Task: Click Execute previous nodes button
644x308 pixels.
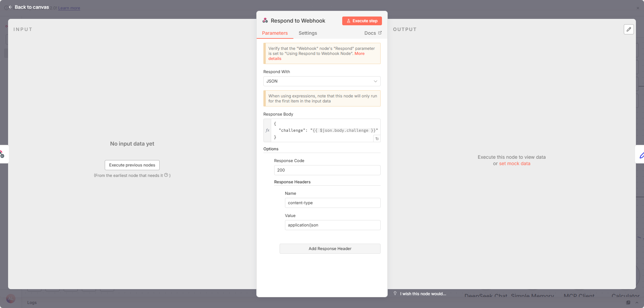Action: click(x=132, y=165)
